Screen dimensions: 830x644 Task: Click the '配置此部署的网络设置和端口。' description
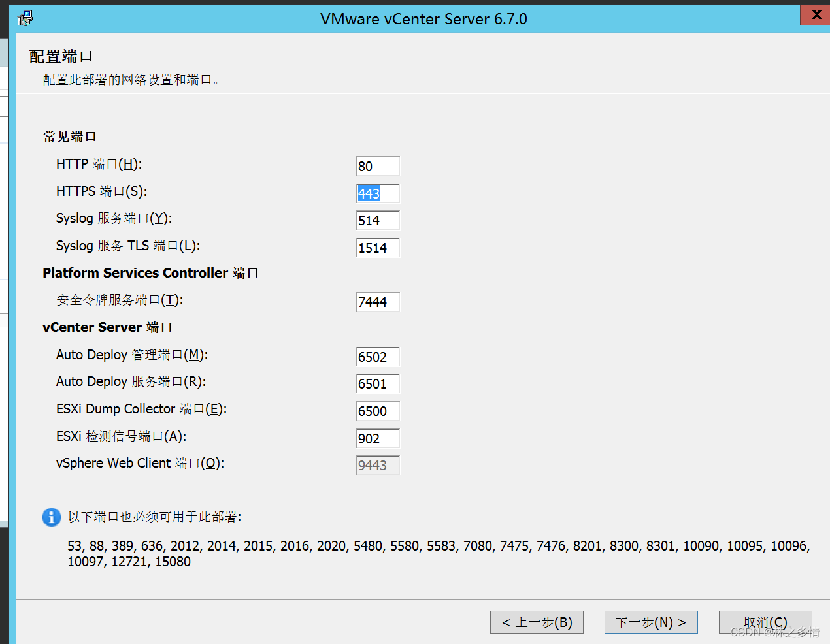tap(131, 80)
